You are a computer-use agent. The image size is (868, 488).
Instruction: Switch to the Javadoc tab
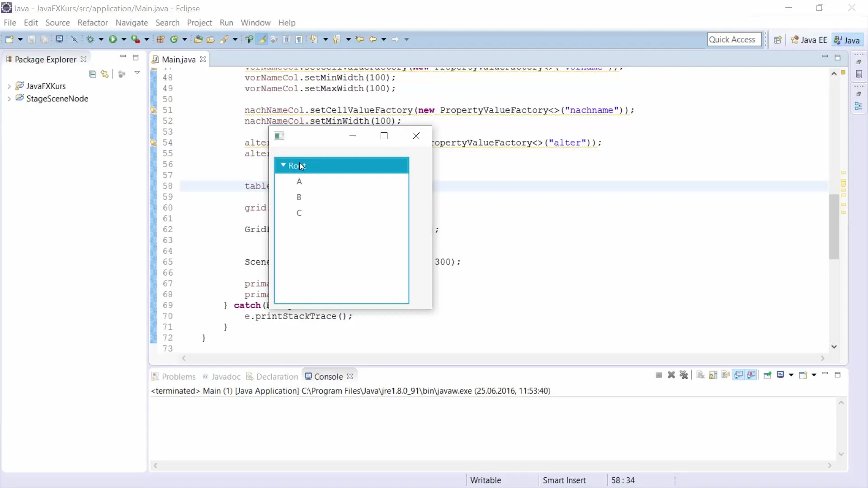coord(222,376)
